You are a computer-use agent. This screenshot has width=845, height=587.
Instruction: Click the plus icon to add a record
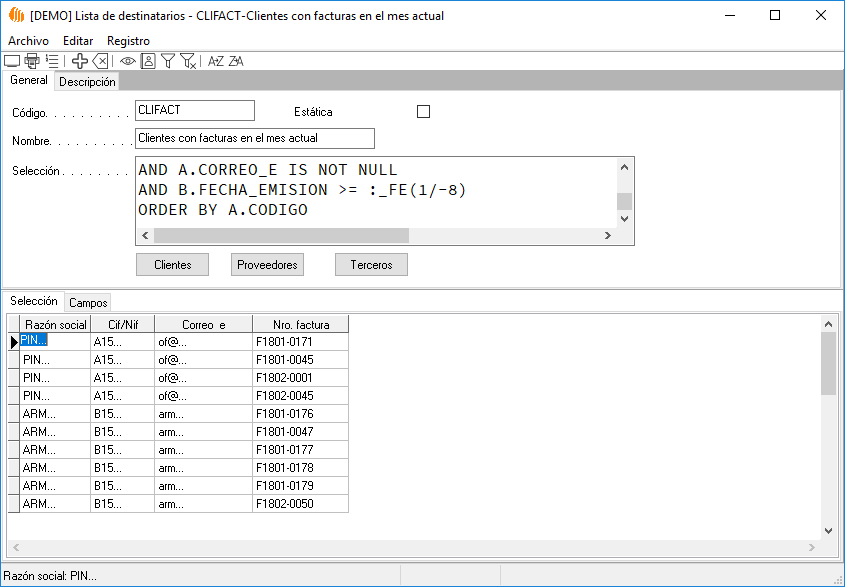(80, 61)
